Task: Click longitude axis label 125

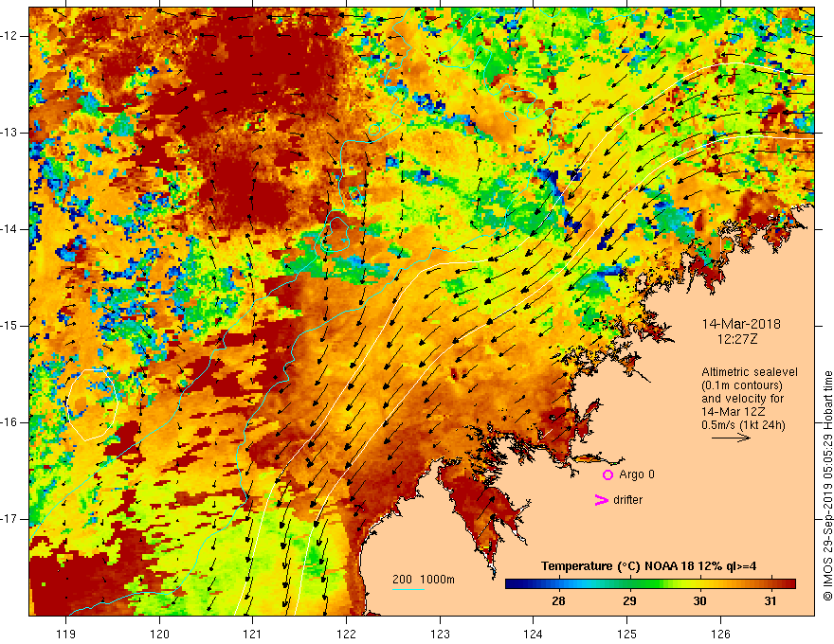Action: tap(627, 634)
